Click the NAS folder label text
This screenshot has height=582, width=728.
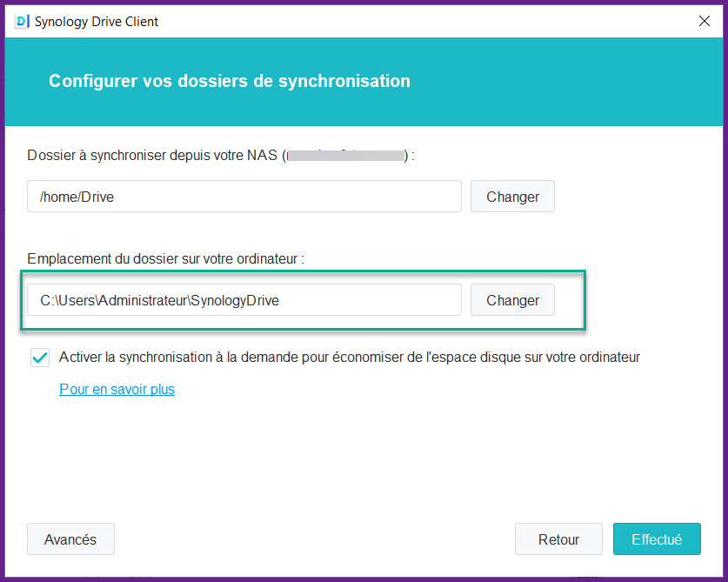click(x=152, y=156)
